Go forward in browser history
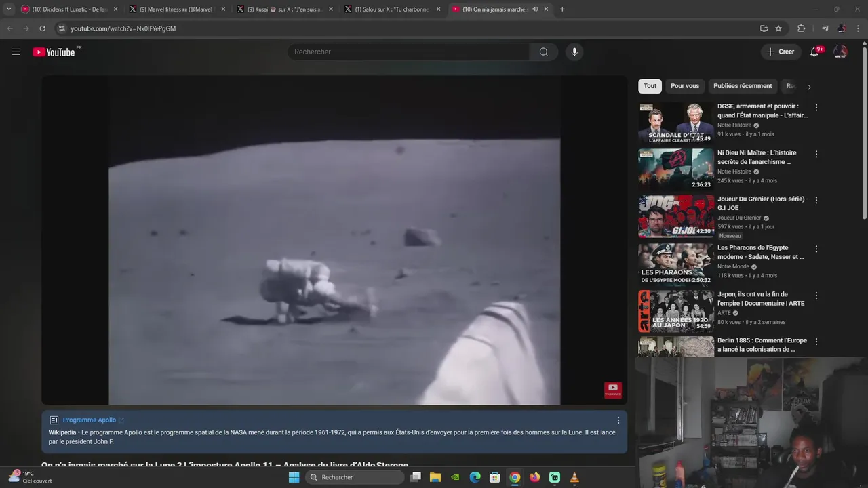868x488 pixels. pos(26,28)
